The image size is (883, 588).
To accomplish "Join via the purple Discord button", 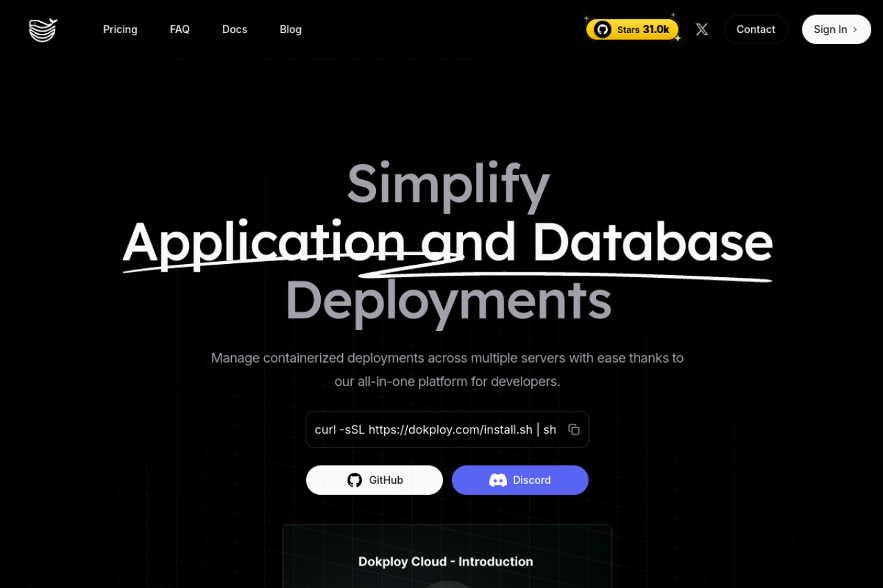I will pyautogui.click(x=519, y=480).
